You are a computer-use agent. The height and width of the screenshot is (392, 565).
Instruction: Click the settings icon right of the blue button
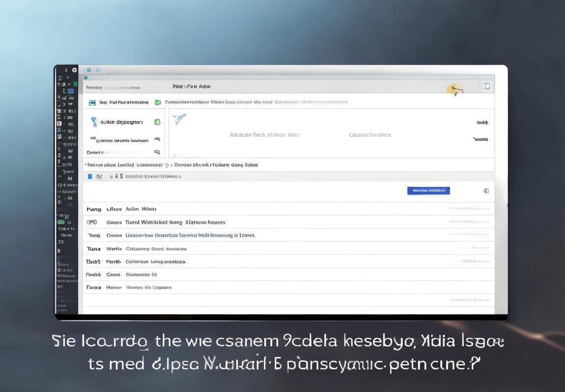pyautogui.click(x=486, y=191)
